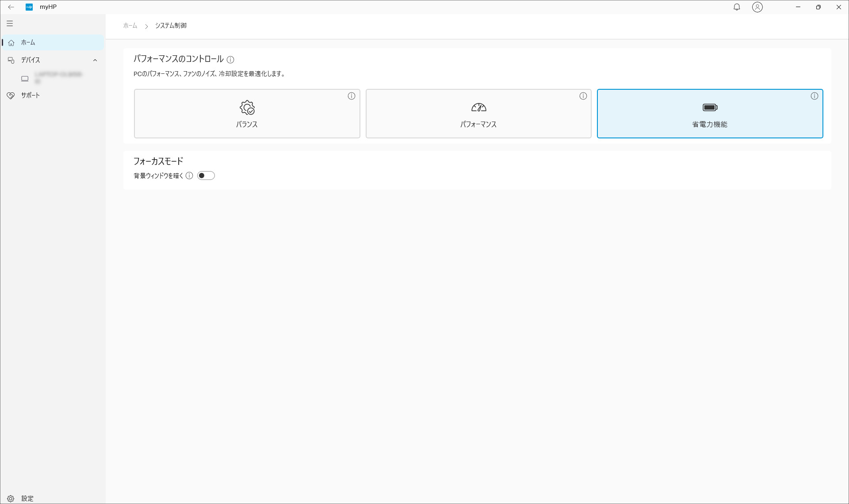Click info icon on パフォーマンス card
This screenshot has width=849, height=504.
click(583, 96)
